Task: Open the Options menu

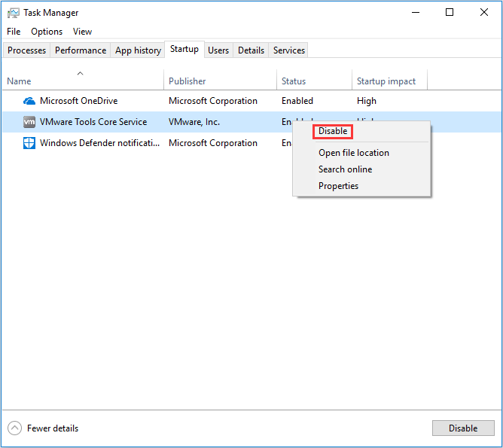Action: pyautogui.click(x=47, y=32)
